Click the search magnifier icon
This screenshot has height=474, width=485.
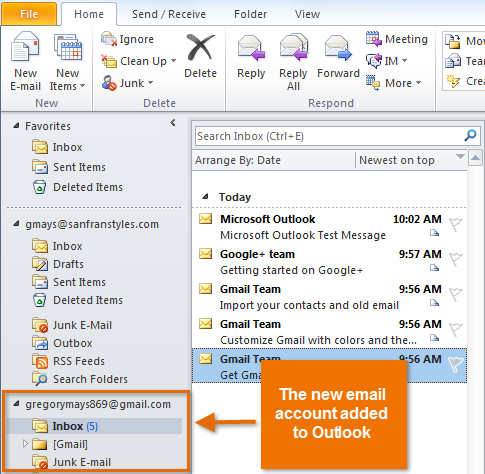pyautogui.click(x=470, y=136)
